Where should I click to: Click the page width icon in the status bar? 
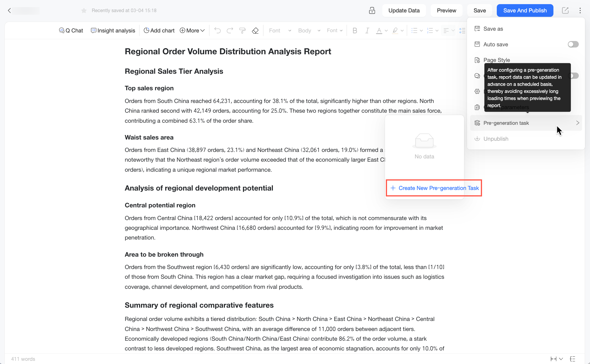[553, 359]
